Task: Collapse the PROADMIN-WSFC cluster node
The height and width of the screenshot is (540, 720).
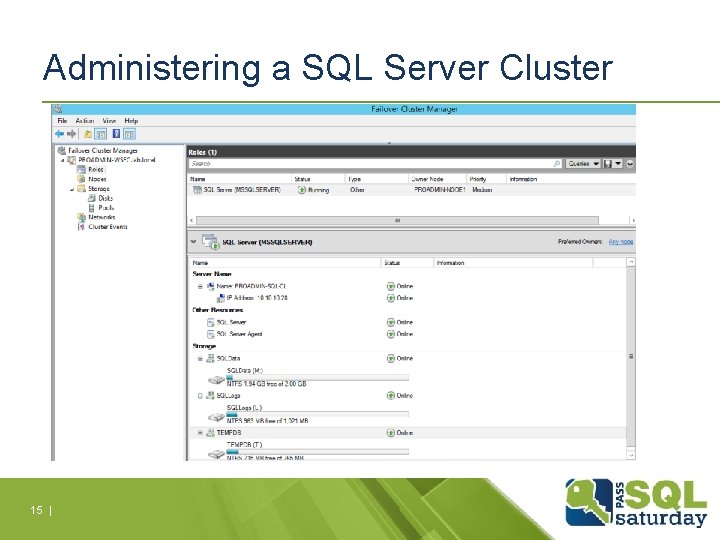Action: click(x=63, y=160)
